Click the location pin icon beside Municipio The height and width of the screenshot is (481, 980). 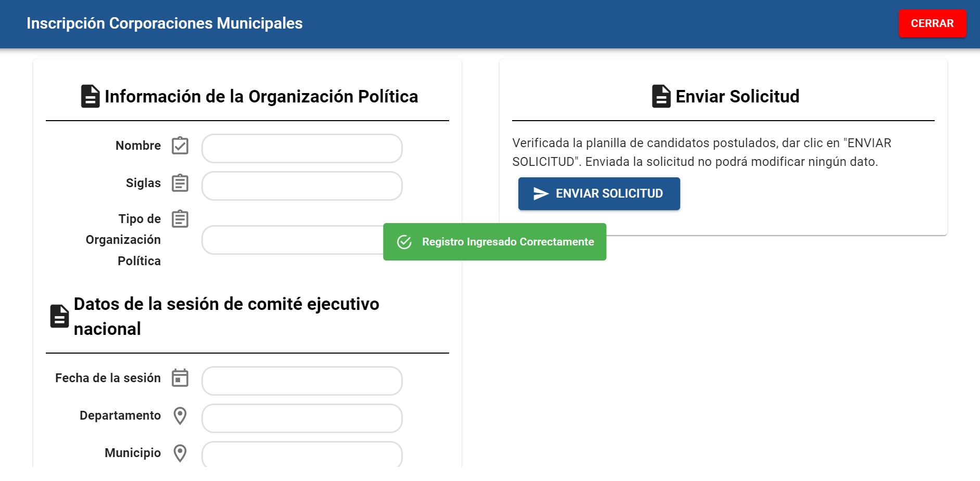coord(180,453)
